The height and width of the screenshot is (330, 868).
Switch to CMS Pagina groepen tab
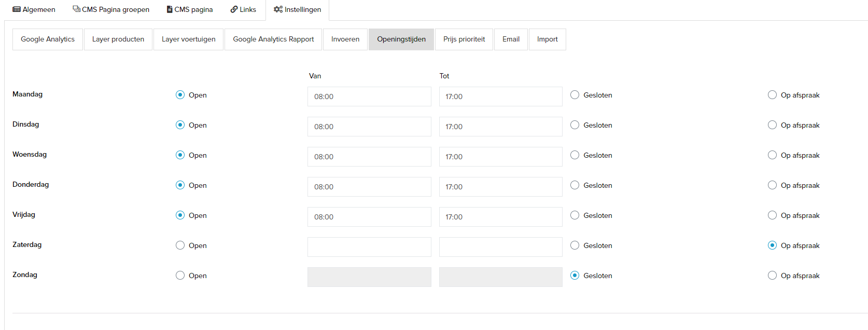tap(111, 9)
